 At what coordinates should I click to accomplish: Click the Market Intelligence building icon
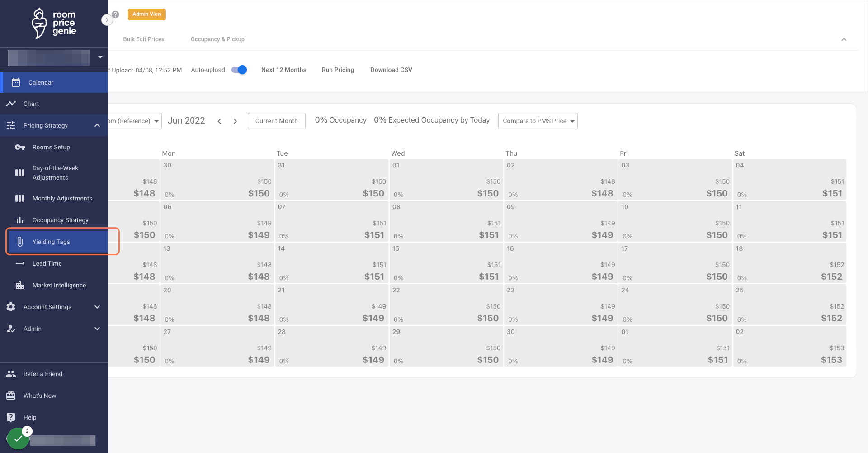click(20, 285)
